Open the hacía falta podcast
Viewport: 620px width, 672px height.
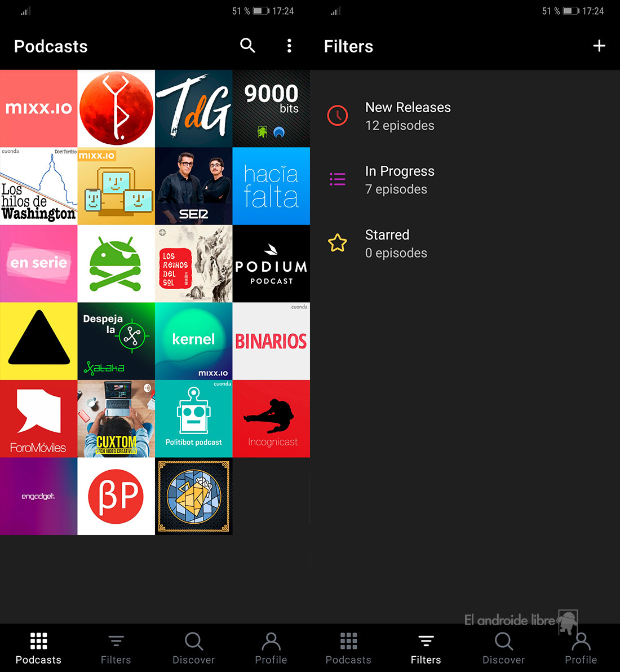271,186
